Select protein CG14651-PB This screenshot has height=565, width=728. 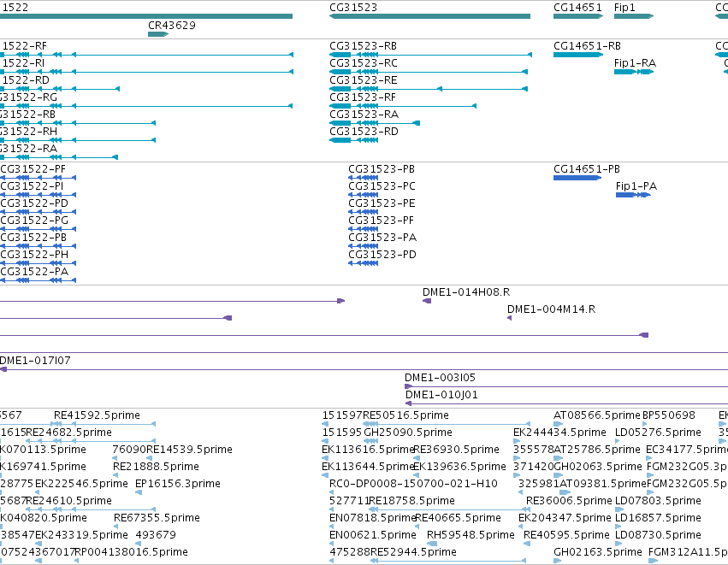pyautogui.click(x=586, y=169)
